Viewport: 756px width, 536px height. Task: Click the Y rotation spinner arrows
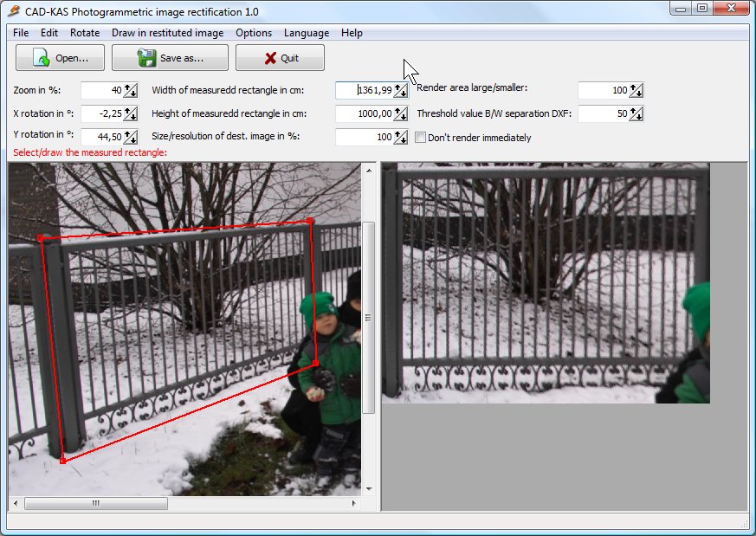pyautogui.click(x=131, y=137)
